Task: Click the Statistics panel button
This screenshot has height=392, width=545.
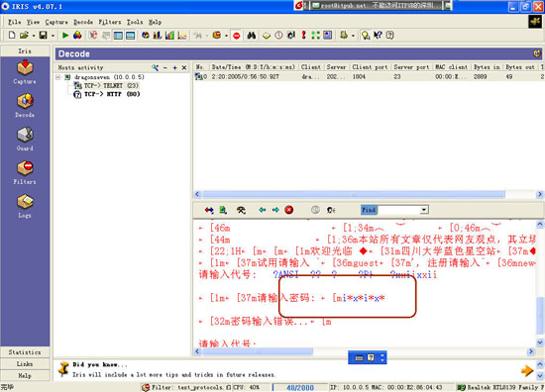Action: tap(25, 352)
